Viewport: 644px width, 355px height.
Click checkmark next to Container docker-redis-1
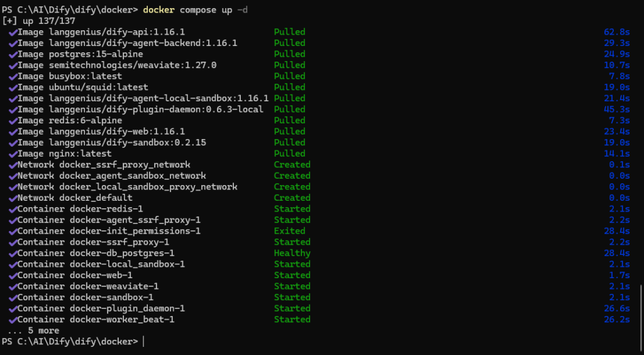coord(13,209)
